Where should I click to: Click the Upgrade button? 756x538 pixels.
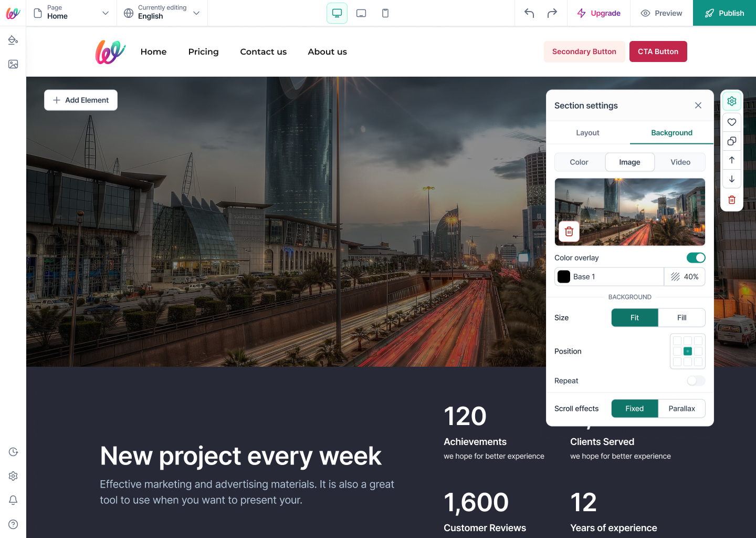click(x=599, y=13)
